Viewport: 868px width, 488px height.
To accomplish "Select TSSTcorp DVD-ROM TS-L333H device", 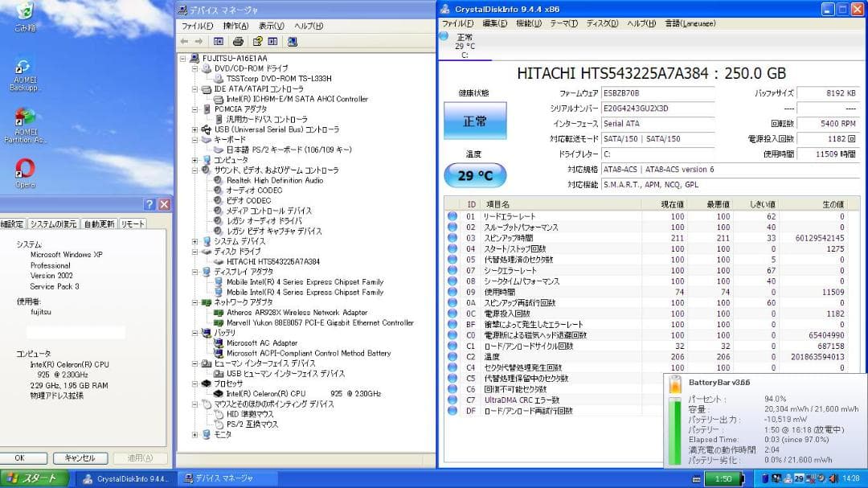I will coord(279,79).
